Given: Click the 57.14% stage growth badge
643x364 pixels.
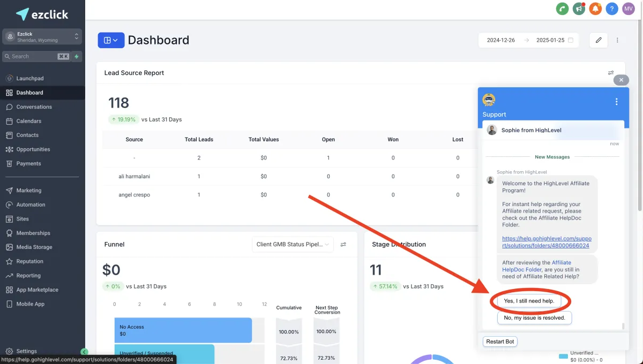Looking at the screenshot, I should pos(385,286).
